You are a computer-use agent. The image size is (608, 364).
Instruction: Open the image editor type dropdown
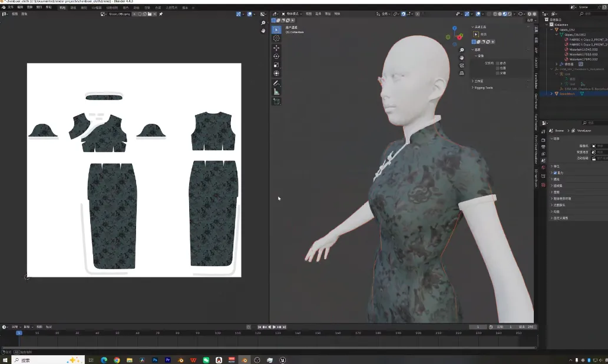click(5, 14)
